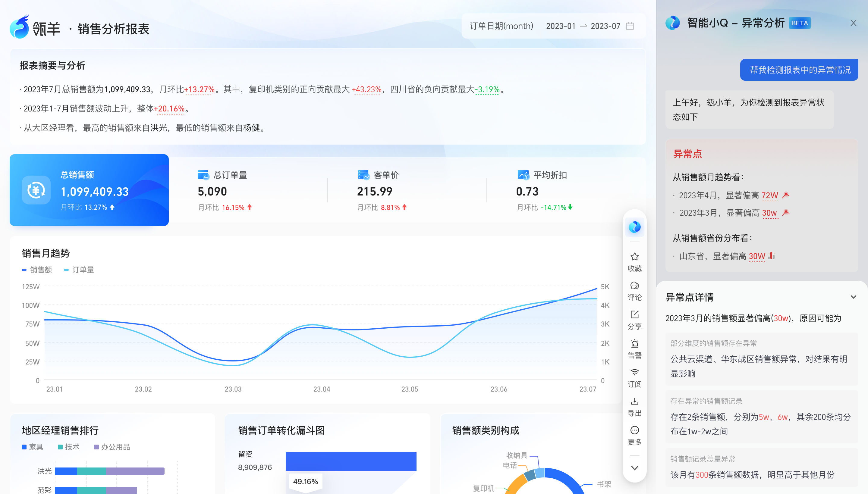Open the 72W anomaly link
Screen dimensions: 868x494
tap(769, 195)
